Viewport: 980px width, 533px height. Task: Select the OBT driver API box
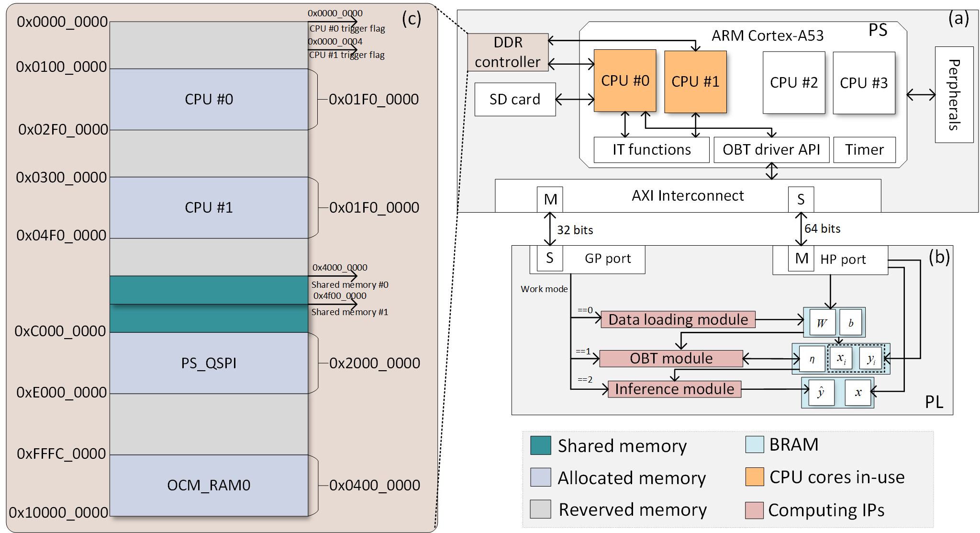[x=771, y=150]
